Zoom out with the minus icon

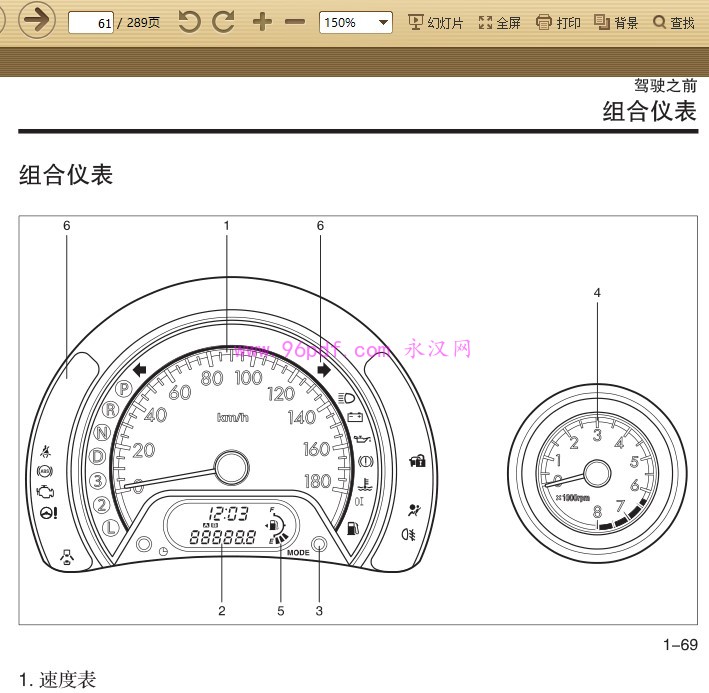coord(295,22)
